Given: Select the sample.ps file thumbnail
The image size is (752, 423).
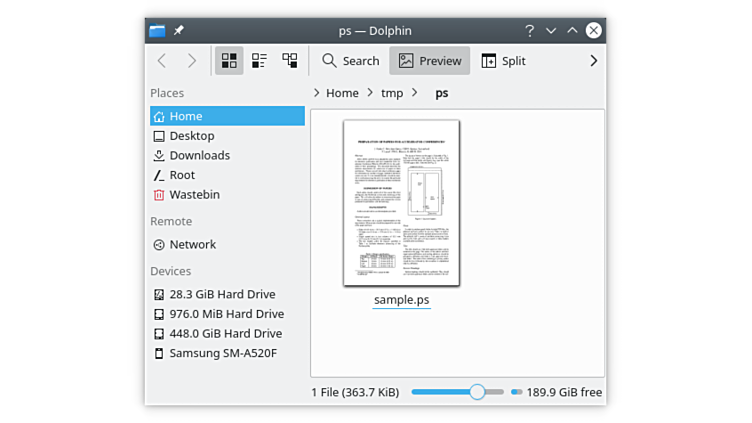Looking at the screenshot, I should point(401,204).
